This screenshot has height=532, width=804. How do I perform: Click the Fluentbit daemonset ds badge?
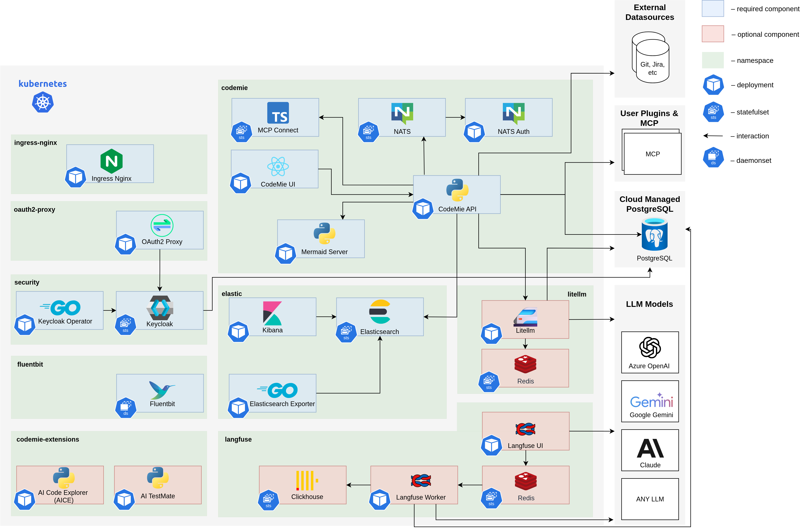pos(126,408)
